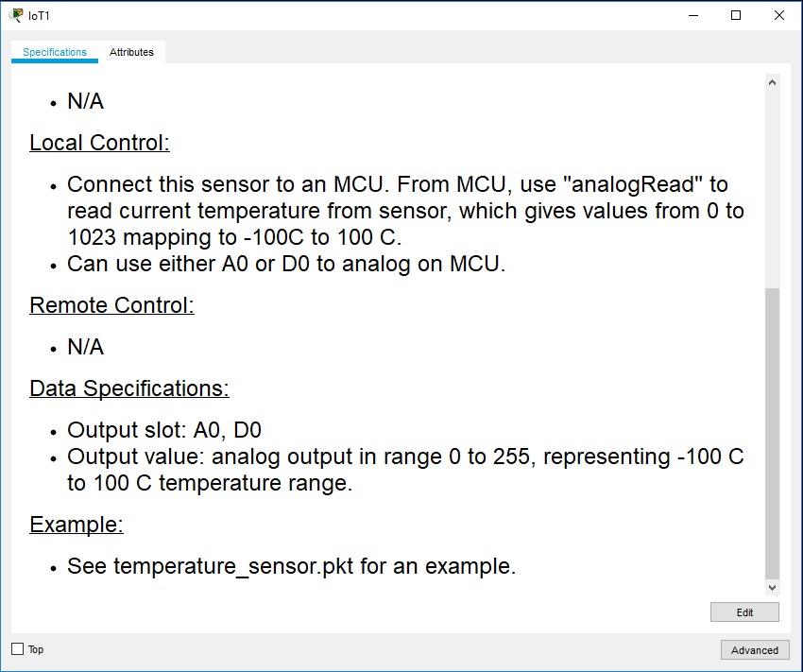Close the IoT1 specifications window
Screen dimensions: 803x672
777,15
